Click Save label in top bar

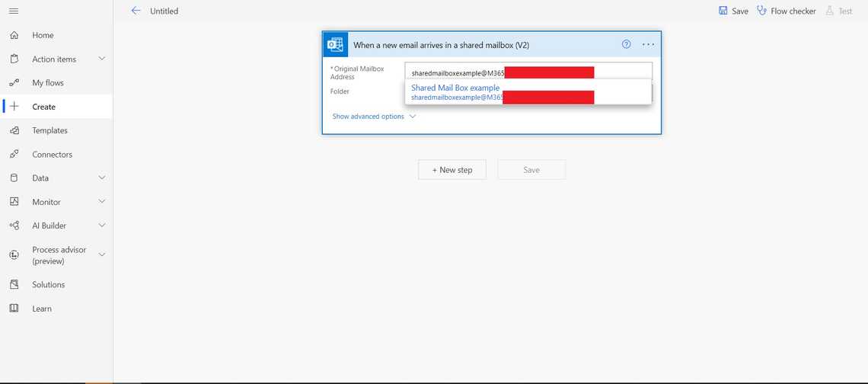[x=740, y=11]
